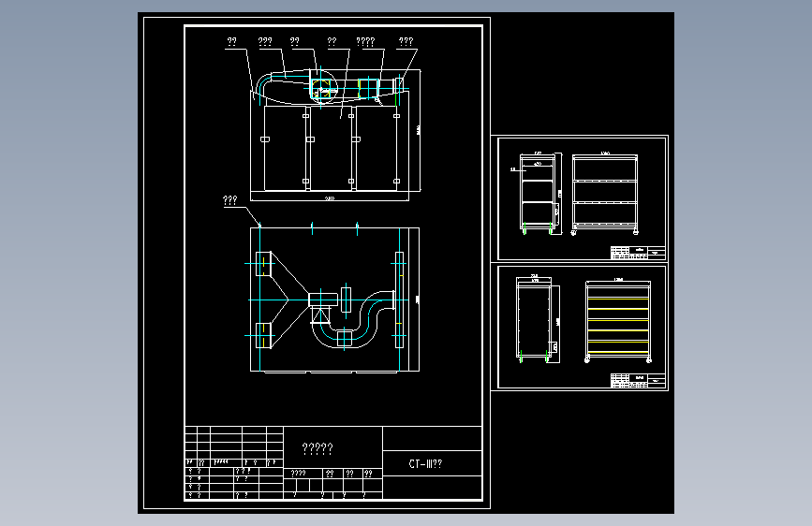Click the CT-III title block text
Screen dimensions: 812x526
426,464
